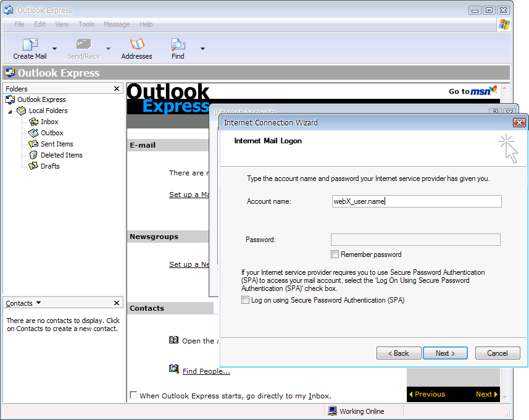This screenshot has height=420, width=529.
Task: Select the Drafts folder
Action: 50,166
